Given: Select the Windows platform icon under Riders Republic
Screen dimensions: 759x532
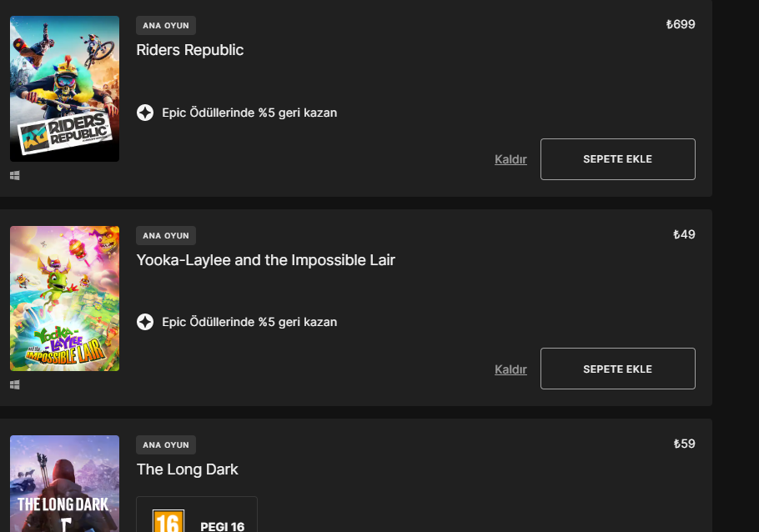Looking at the screenshot, I should 13,175.
